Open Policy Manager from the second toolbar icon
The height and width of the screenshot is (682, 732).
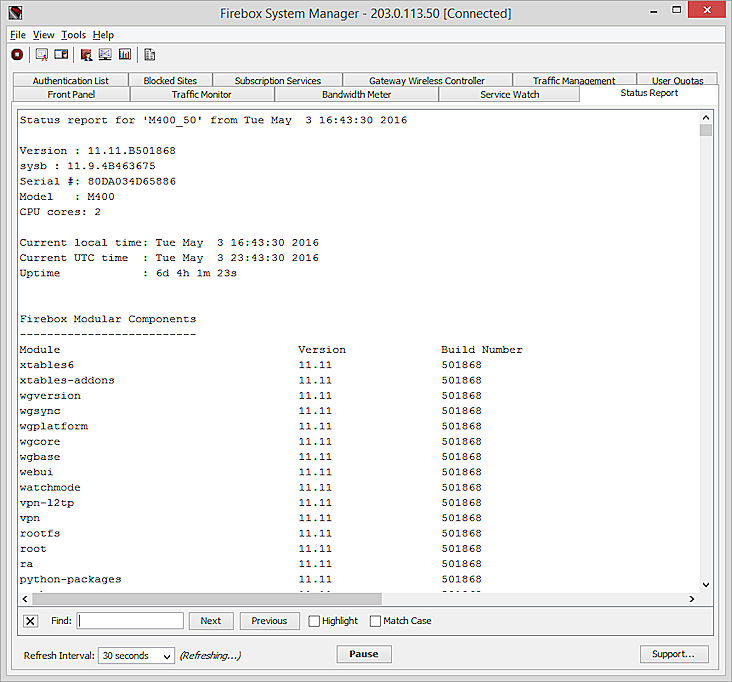pyautogui.click(x=42, y=55)
